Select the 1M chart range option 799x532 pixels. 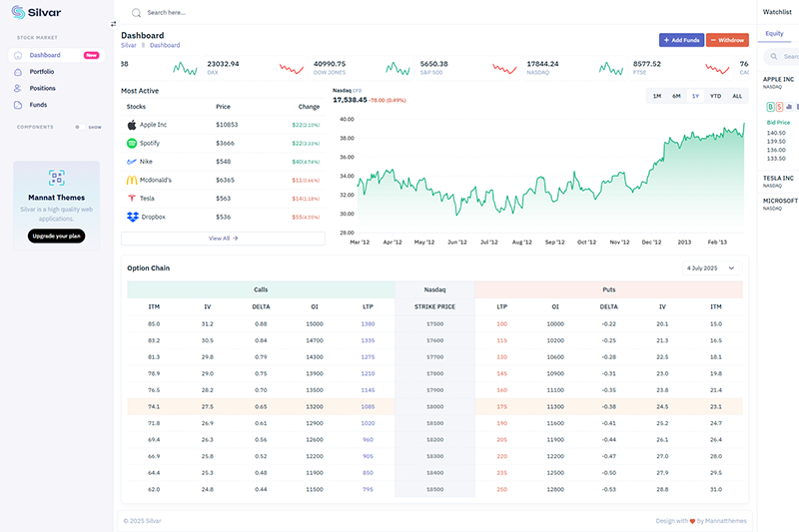pyautogui.click(x=656, y=96)
